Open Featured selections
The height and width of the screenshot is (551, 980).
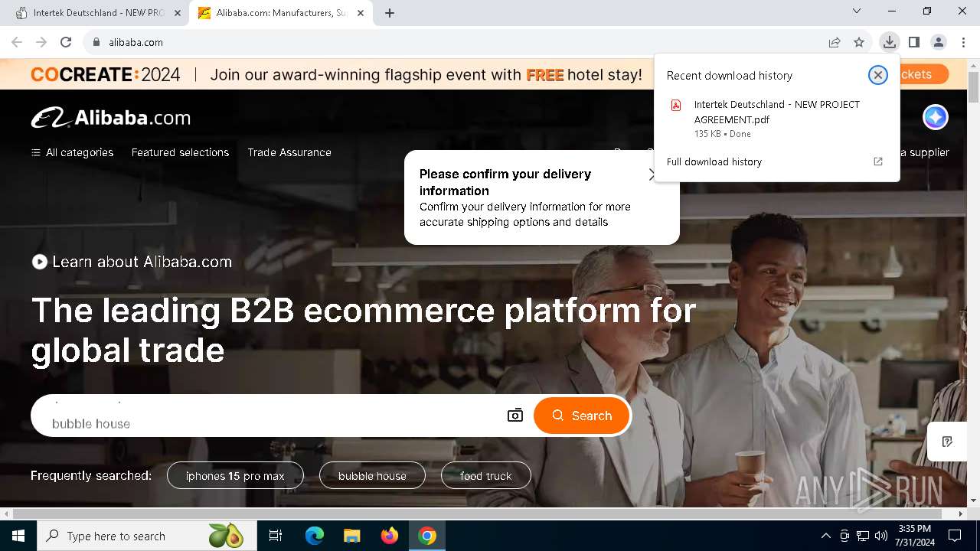click(x=180, y=152)
